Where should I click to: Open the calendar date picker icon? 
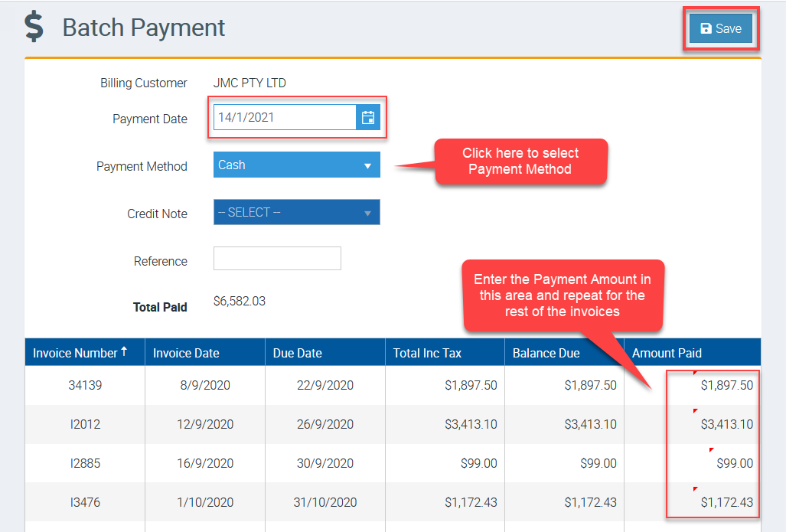pyautogui.click(x=368, y=117)
